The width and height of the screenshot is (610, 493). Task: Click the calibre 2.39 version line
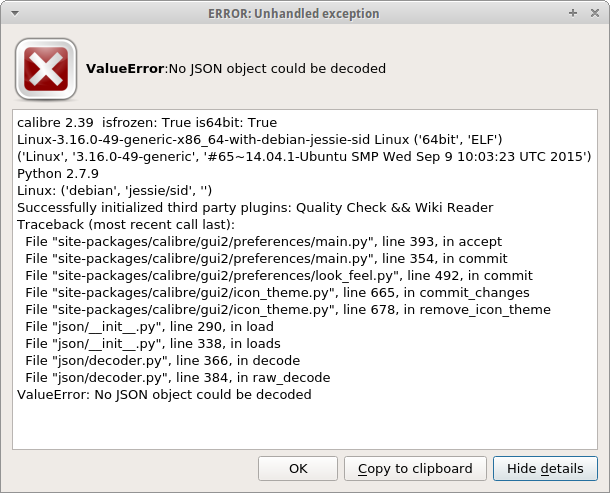144,122
